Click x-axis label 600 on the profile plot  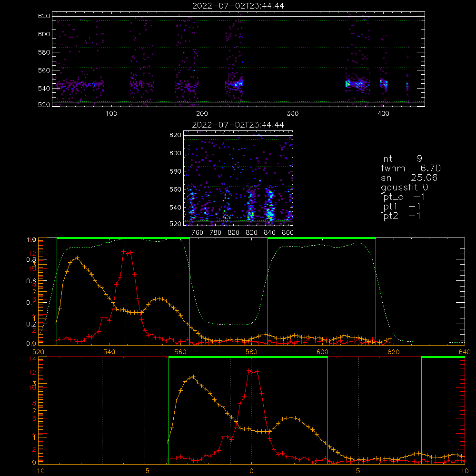pos(322,352)
